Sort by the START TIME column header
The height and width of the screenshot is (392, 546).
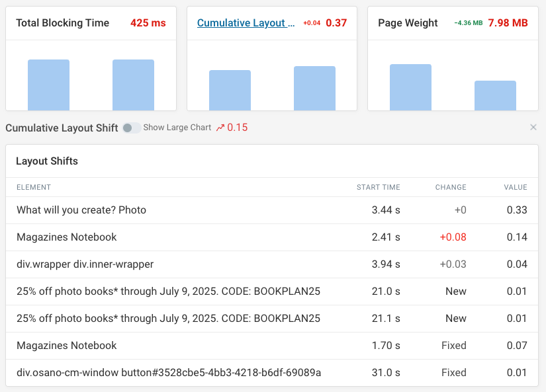[379, 187]
